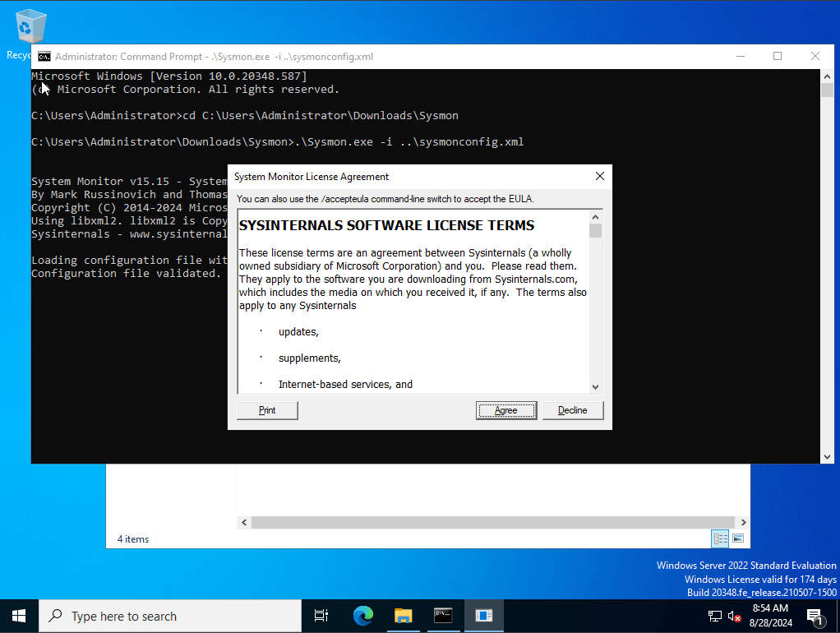840x633 pixels.
Task: Maximize the Command Prompt window
Action: tap(778, 56)
